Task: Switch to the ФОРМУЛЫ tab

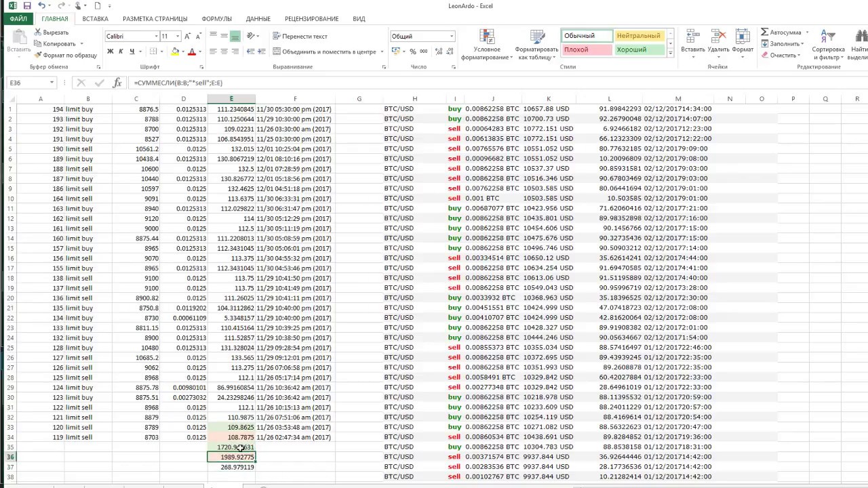Action: [216, 19]
